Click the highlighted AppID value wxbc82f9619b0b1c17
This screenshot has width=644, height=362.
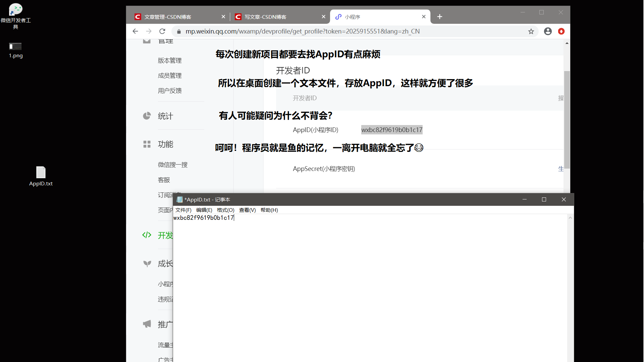(392, 130)
